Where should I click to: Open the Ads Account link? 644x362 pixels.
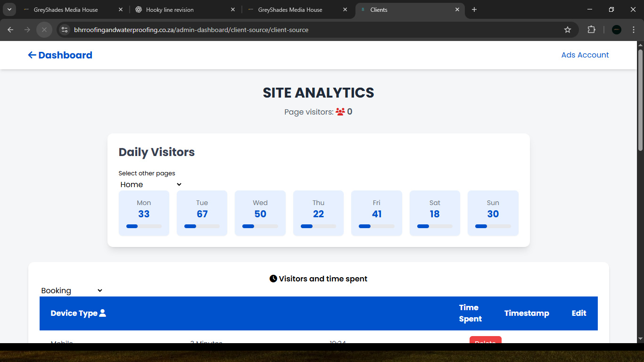585,55
